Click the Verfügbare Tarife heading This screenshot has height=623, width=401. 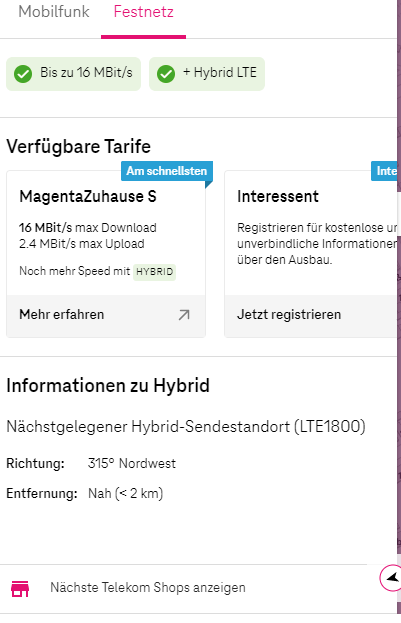click(79, 146)
